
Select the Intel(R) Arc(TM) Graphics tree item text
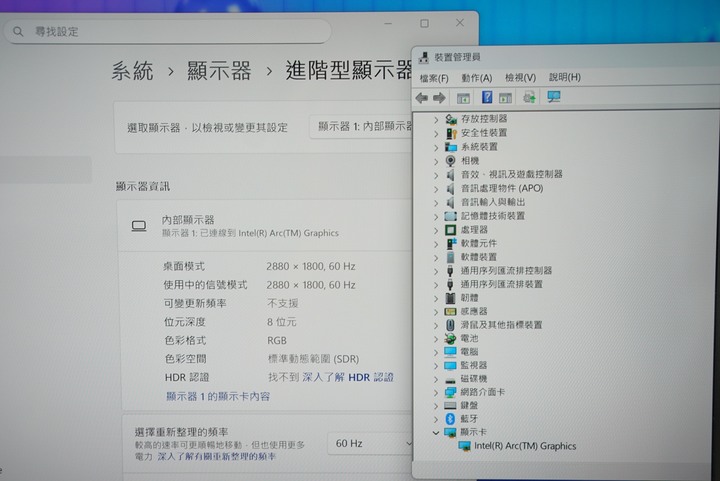tap(525, 446)
